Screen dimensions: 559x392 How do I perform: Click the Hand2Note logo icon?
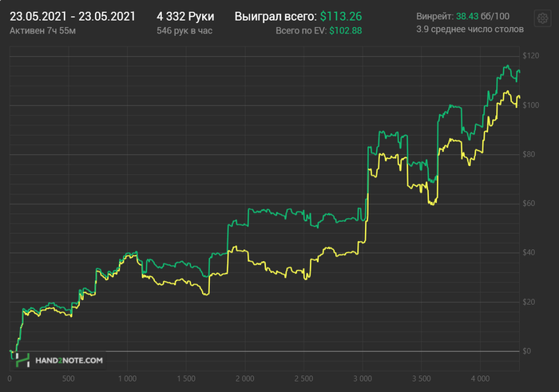click(22, 360)
